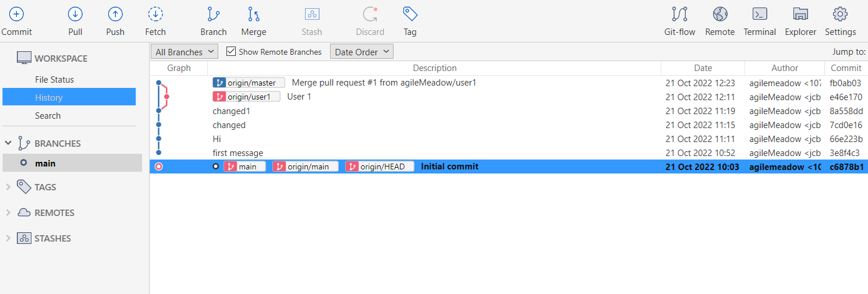Click commit hash c6878b1
The image size is (868, 294).
(846, 167)
